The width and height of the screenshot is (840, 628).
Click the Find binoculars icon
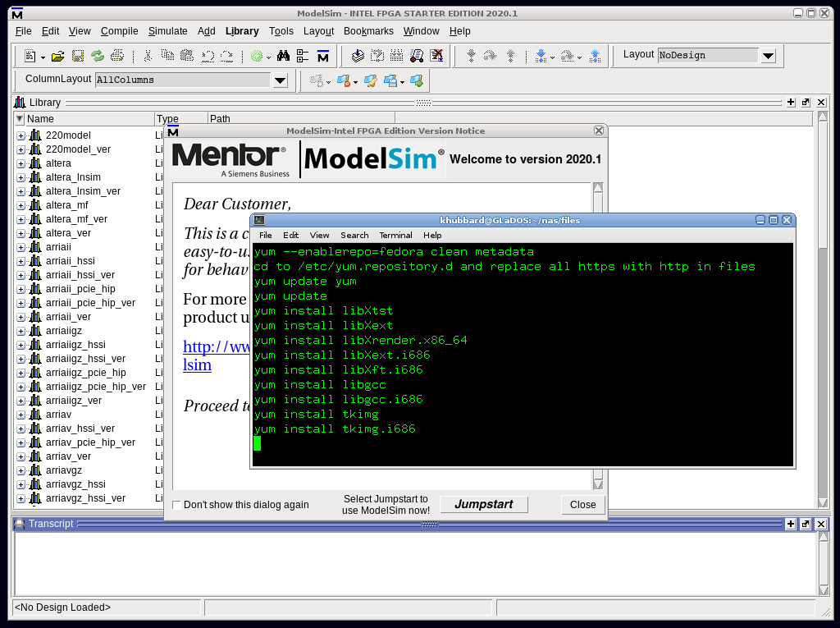pyautogui.click(x=283, y=56)
